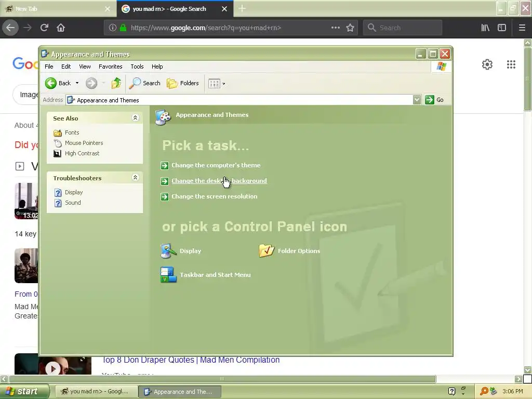The height and width of the screenshot is (399, 532).
Task: Bookmark this page with star icon
Action: click(350, 28)
